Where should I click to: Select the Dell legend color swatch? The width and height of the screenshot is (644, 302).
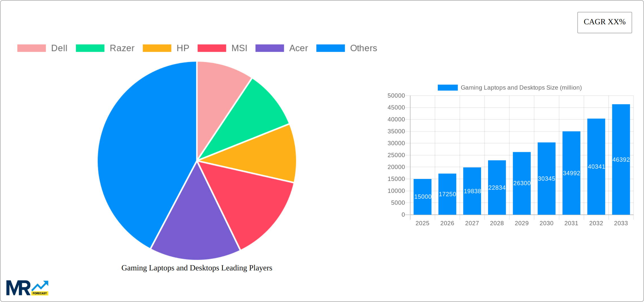point(31,48)
